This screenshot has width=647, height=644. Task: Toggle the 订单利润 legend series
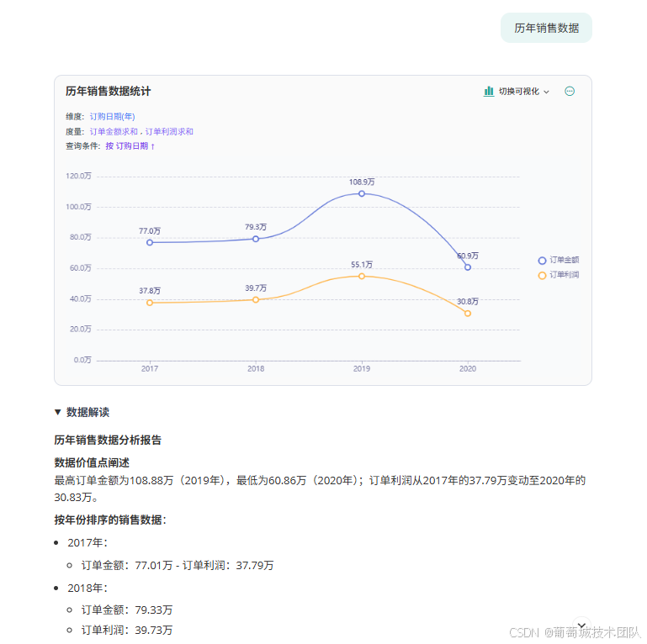[559, 275]
